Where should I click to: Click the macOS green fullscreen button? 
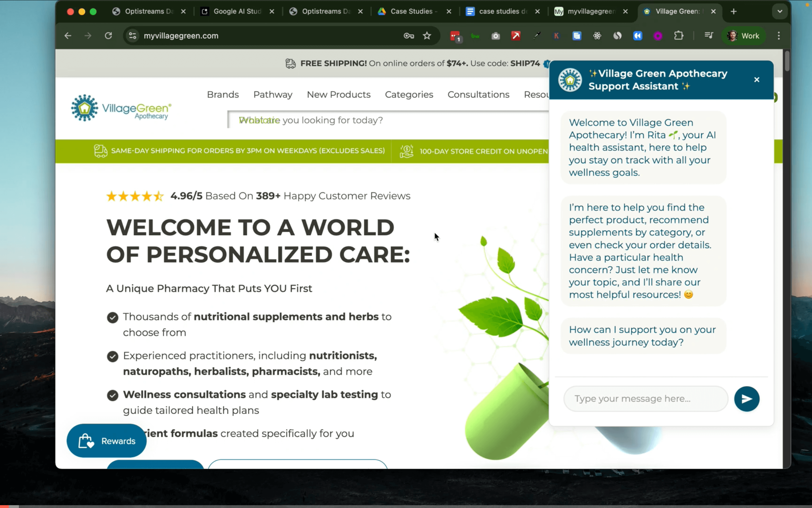coord(93,11)
